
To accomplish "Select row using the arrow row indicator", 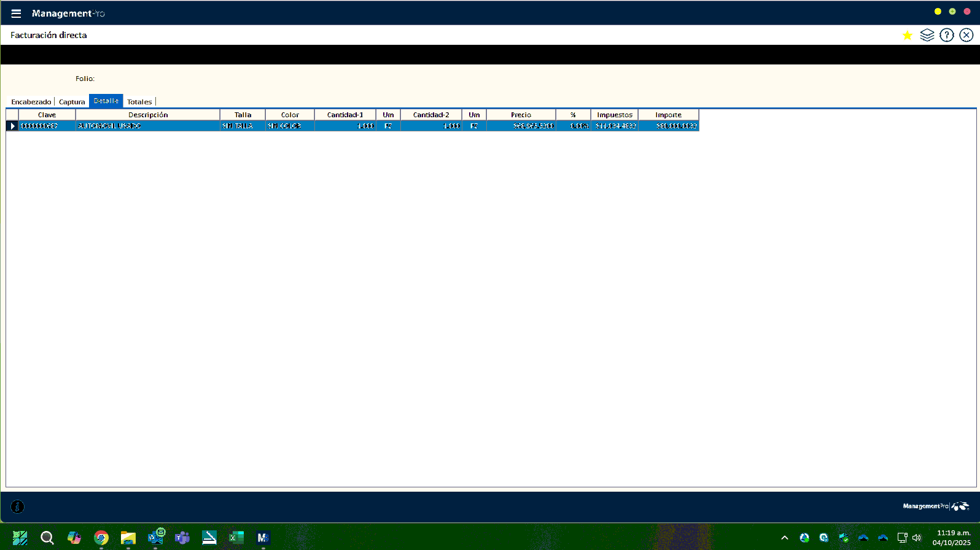I will click(x=12, y=126).
